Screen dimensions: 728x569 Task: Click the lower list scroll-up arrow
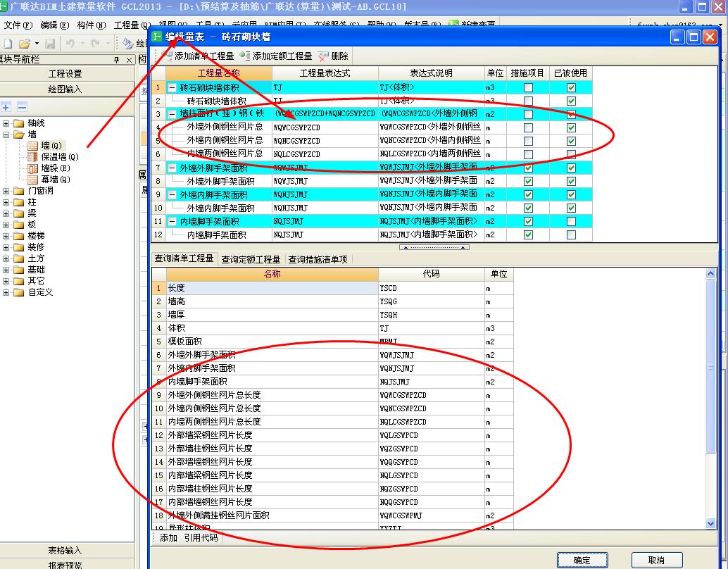pyautogui.click(x=710, y=273)
